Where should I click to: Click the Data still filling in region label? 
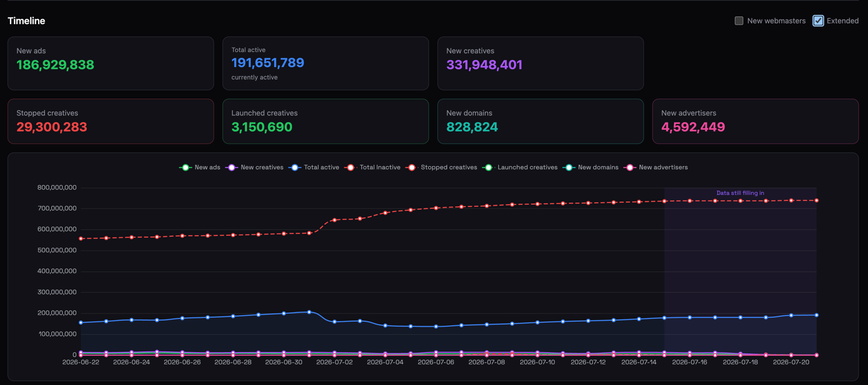tap(740, 193)
